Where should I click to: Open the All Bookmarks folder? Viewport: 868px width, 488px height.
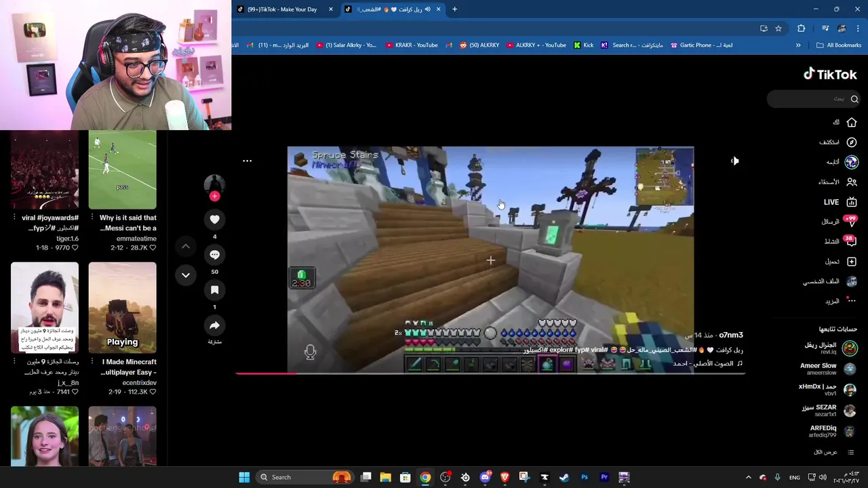click(839, 45)
